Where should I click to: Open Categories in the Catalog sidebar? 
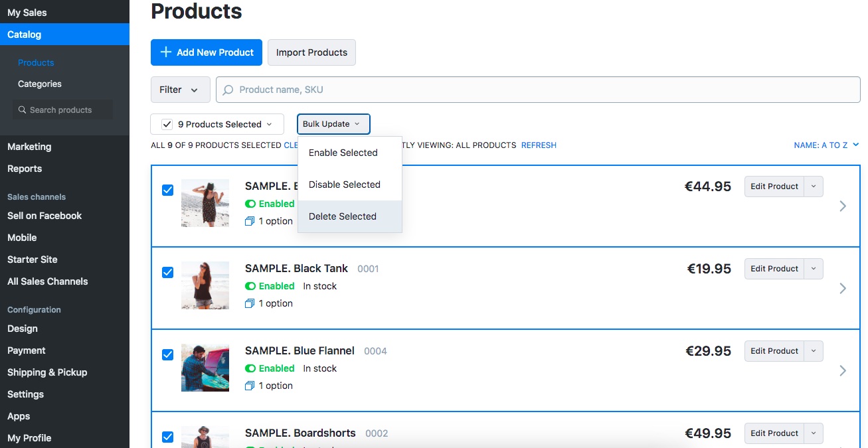point(40,84)
